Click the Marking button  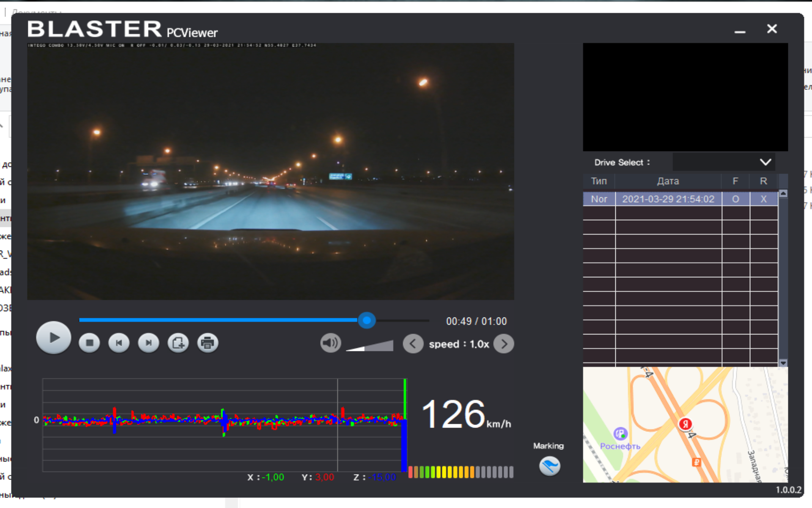tap(549, 466)
